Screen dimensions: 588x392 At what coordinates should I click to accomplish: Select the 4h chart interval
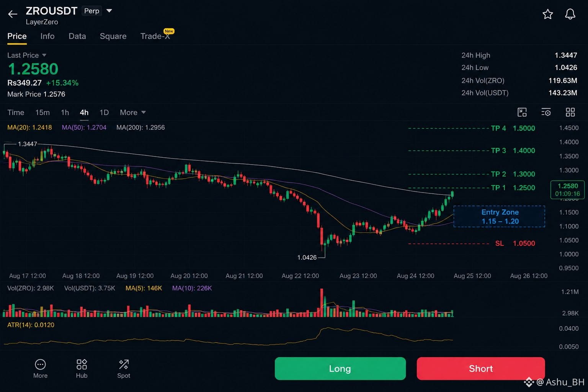coord(84,113)
